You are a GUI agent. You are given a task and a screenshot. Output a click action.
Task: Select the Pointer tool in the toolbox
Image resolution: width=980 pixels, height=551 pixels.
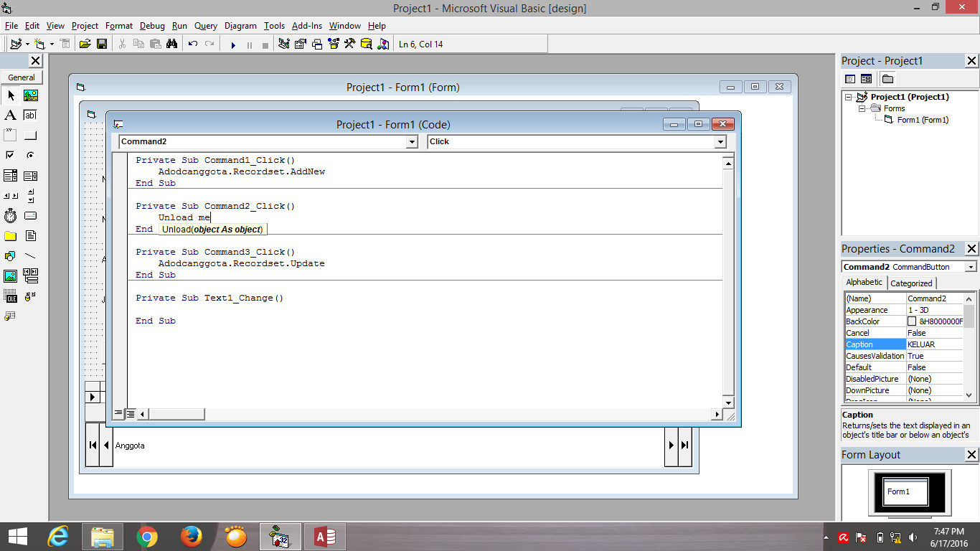point(11,95)
